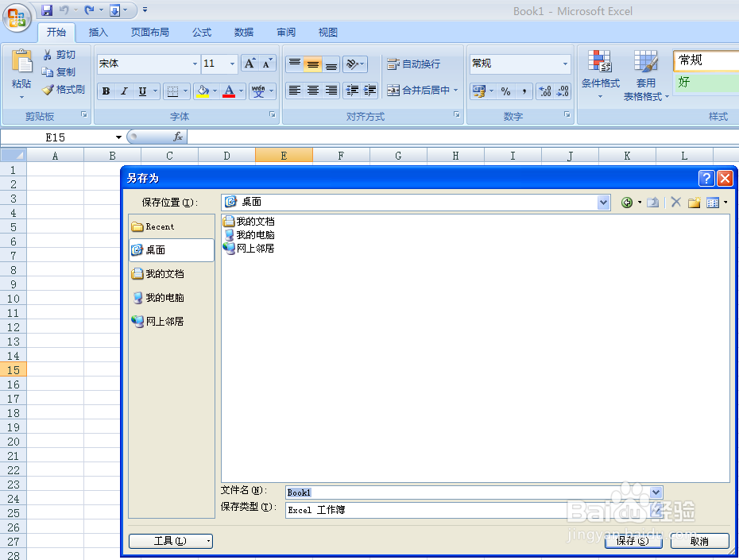Switch to the Review (审阅) tab
739x560 pixels.
click(x=286, y=32)
